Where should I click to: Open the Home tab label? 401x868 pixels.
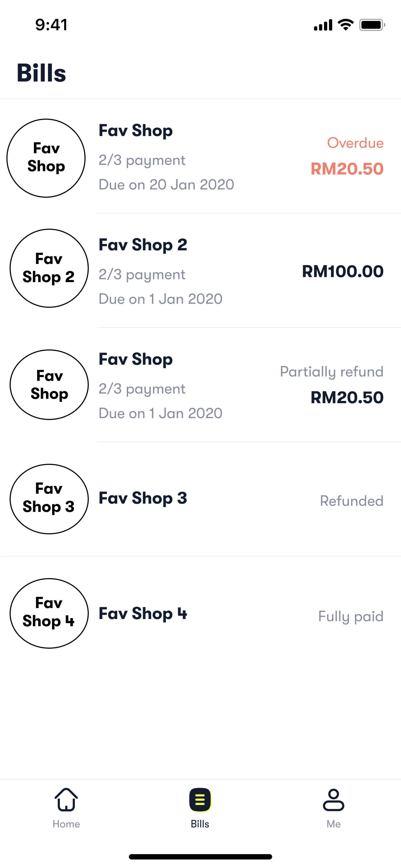[x=66, y=824]
